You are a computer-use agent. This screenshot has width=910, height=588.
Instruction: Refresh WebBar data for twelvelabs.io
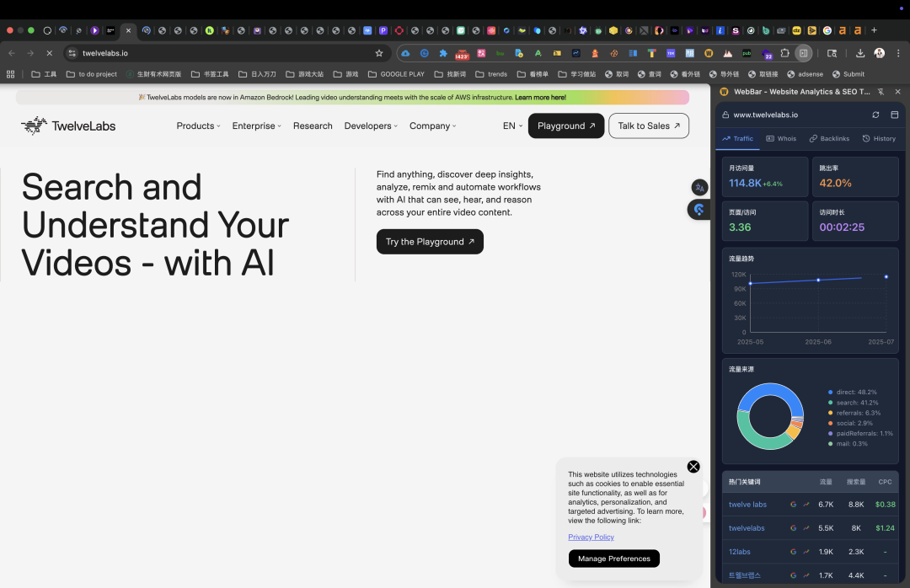point(875,115)
